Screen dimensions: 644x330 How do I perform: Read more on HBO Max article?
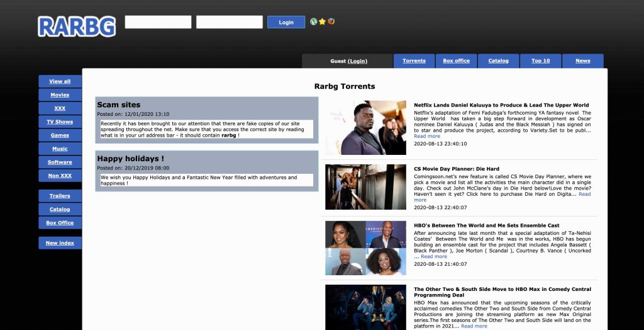[474, 326]
